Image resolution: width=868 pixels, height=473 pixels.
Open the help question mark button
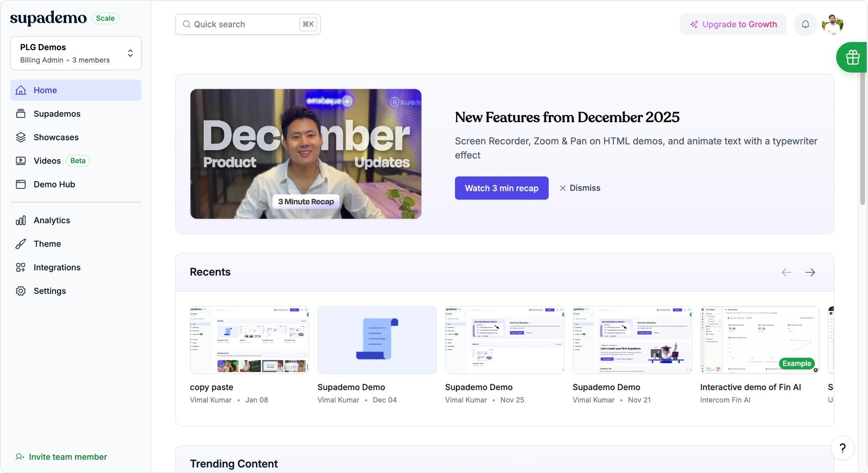843,448
